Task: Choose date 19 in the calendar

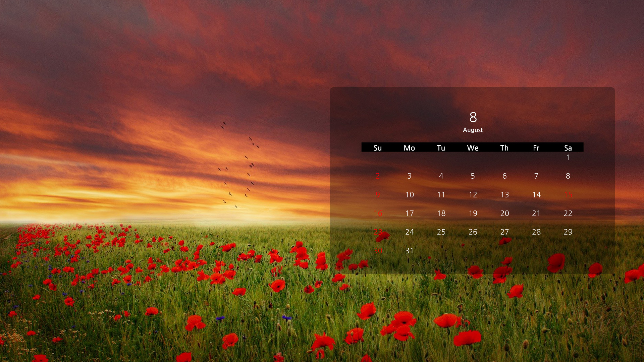Action: (x=473, y=214)
